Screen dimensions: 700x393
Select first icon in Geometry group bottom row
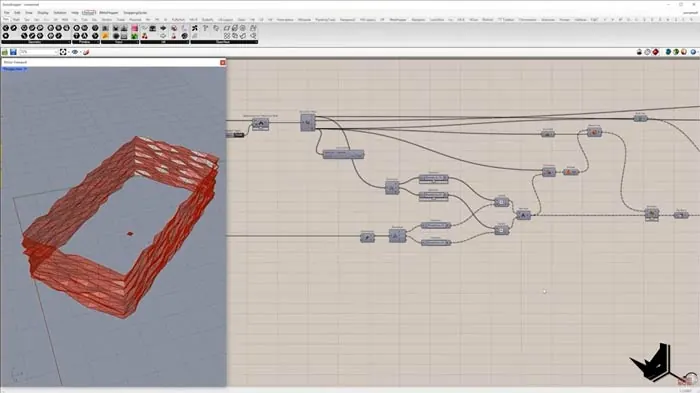tap(6, 36)
